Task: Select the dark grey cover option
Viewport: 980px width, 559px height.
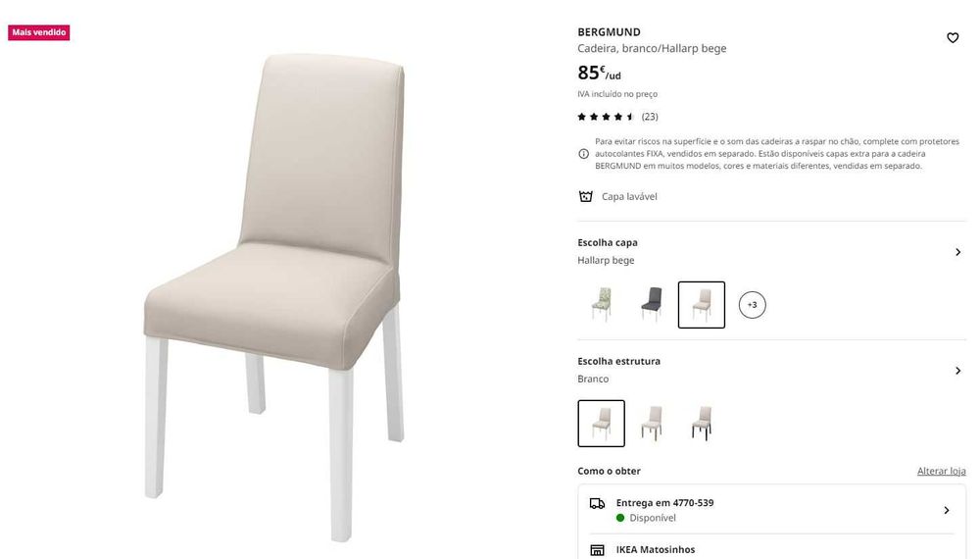Action: tap(652, 305)
